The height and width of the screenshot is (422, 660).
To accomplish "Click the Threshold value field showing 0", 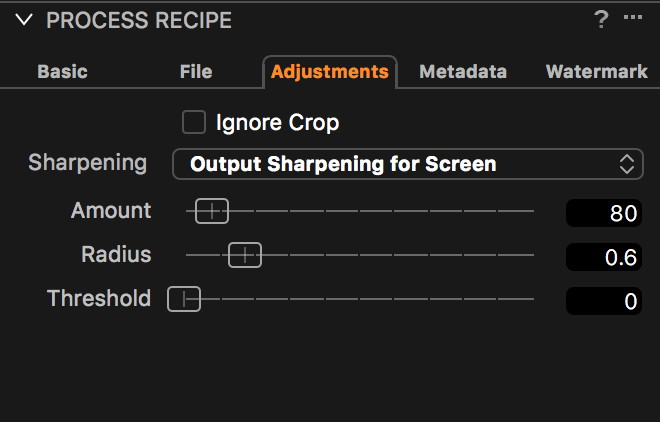I will tap(603, 300).
